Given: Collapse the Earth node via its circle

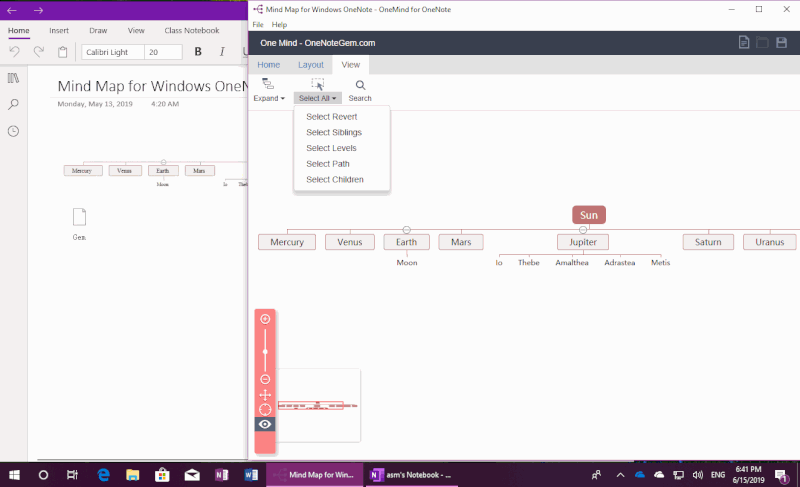Looking at the screenshot, I should point(406,230).
